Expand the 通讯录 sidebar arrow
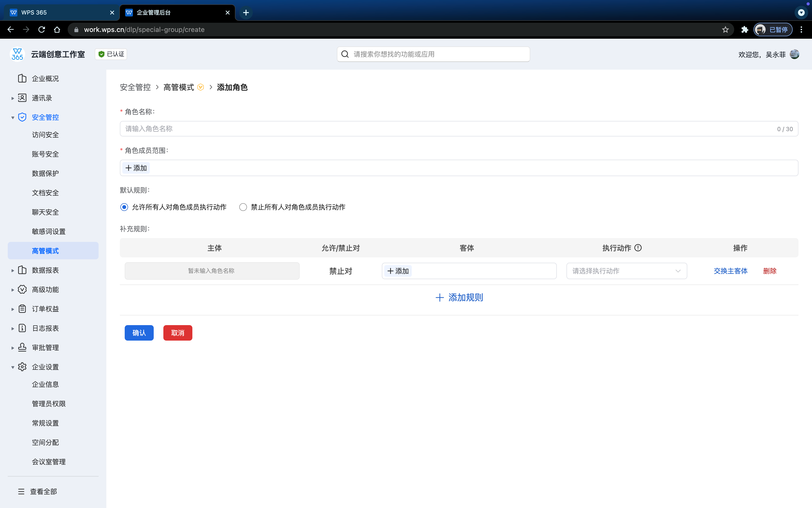The width and height of the screenshot is (812, 508). (12, 98)
